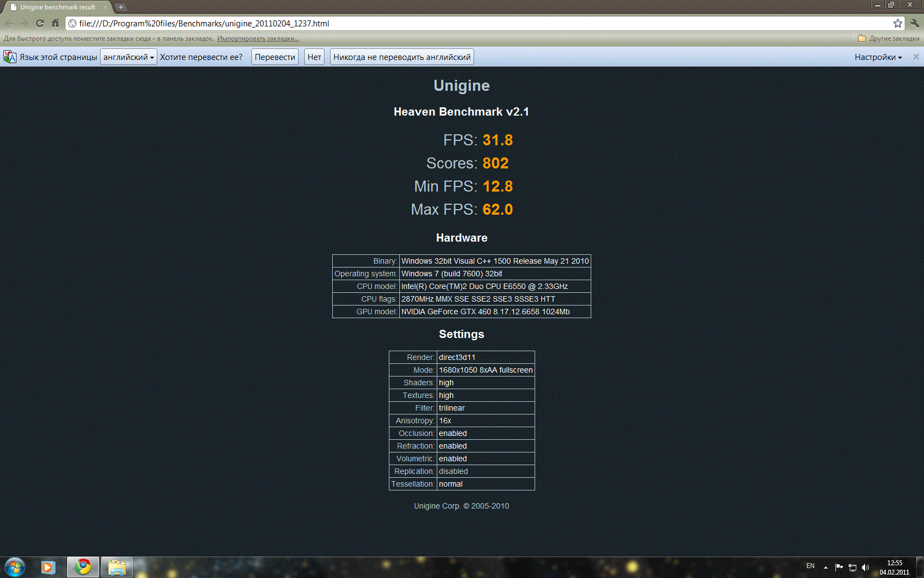924x578 pixels.
Task: Click the Filter value 'trilinear'
Action: coord(486,408)
